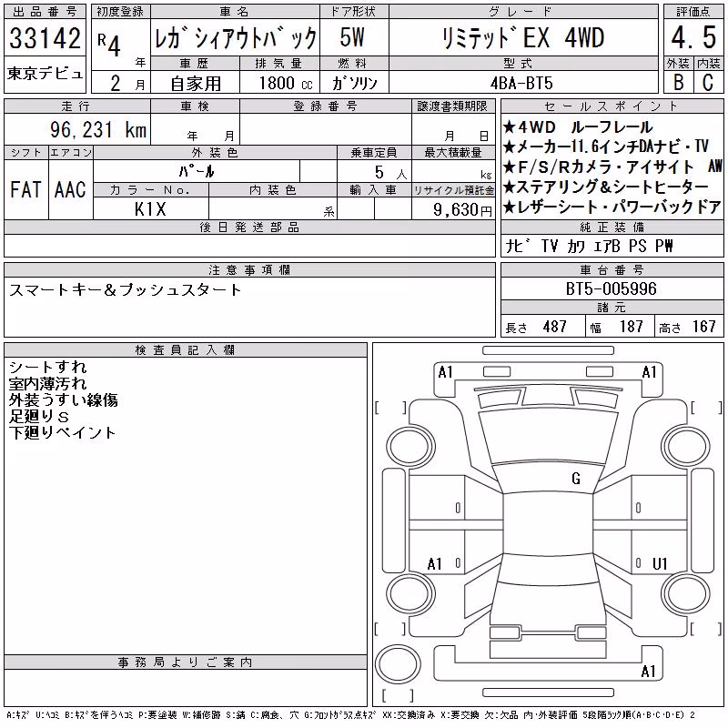Click the 'G' mark on the windshield diagram
The width and height of the screenshot is (728, 728).
point(576,479)
